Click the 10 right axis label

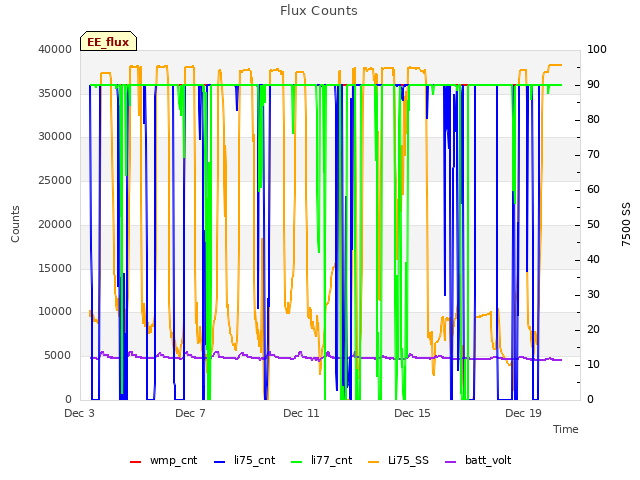click(x=593, y=364)
